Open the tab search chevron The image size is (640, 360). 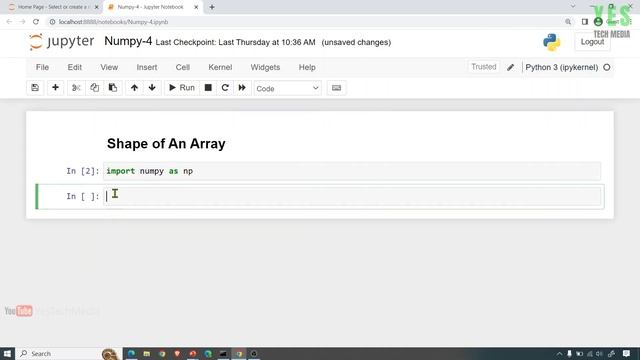(x=573, y=7)
